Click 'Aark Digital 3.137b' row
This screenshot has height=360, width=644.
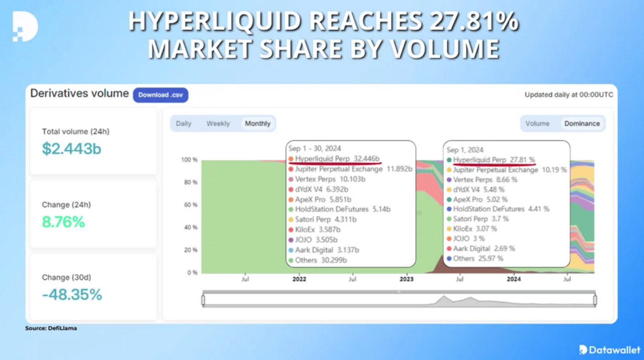[x=323, y=250]
